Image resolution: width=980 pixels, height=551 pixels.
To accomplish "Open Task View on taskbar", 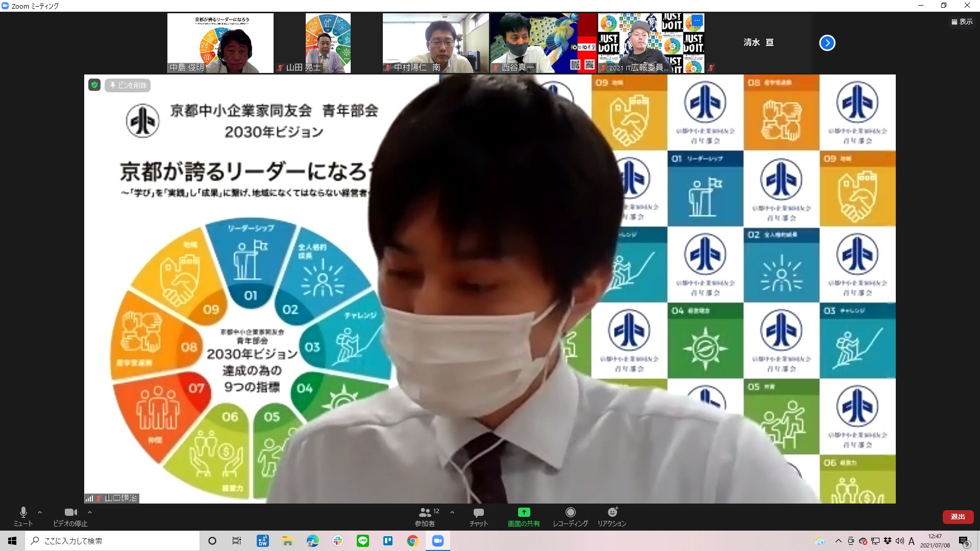I will [x=237, y=541].
